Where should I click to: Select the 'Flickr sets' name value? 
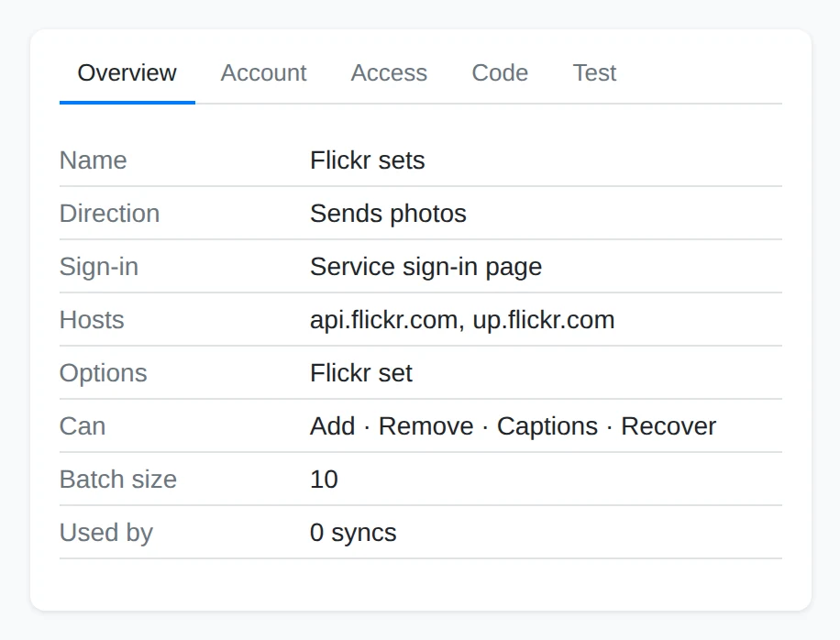[368, 160]
